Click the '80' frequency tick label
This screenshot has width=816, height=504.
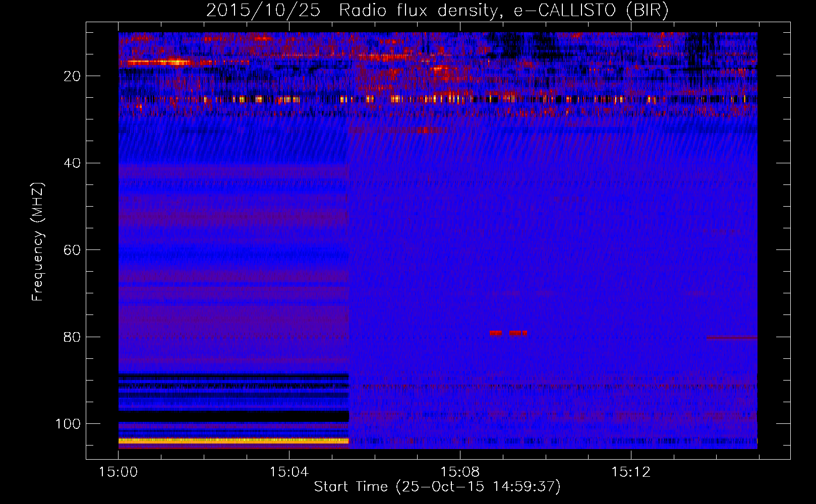pos(73,337)
